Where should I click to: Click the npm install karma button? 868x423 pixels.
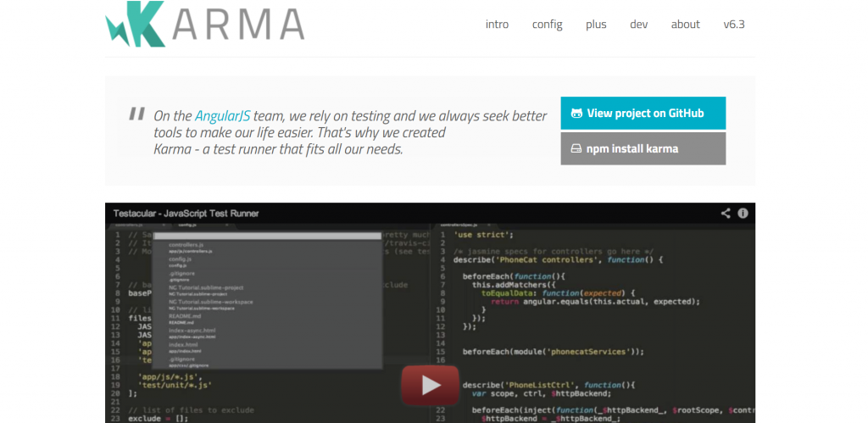coord(643,148)
